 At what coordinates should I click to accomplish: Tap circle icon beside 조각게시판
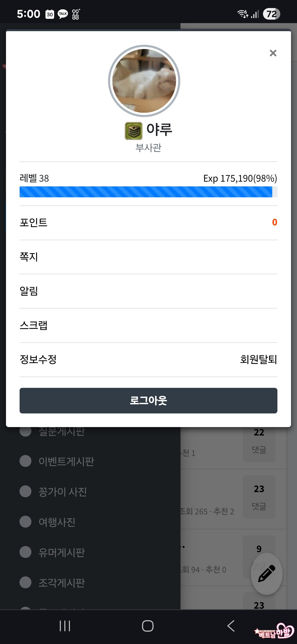point(26,582)
